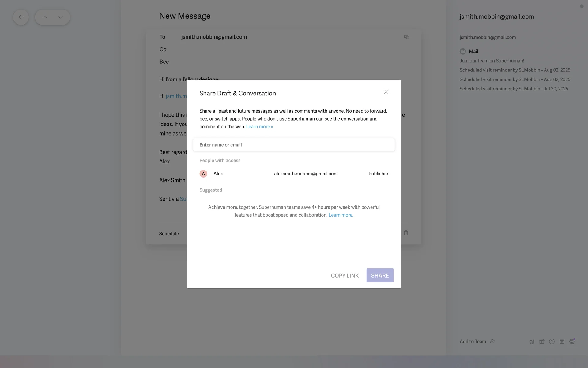Click the Add to Team person icon
Screen dimensions: 588x368
click(492, 341)
